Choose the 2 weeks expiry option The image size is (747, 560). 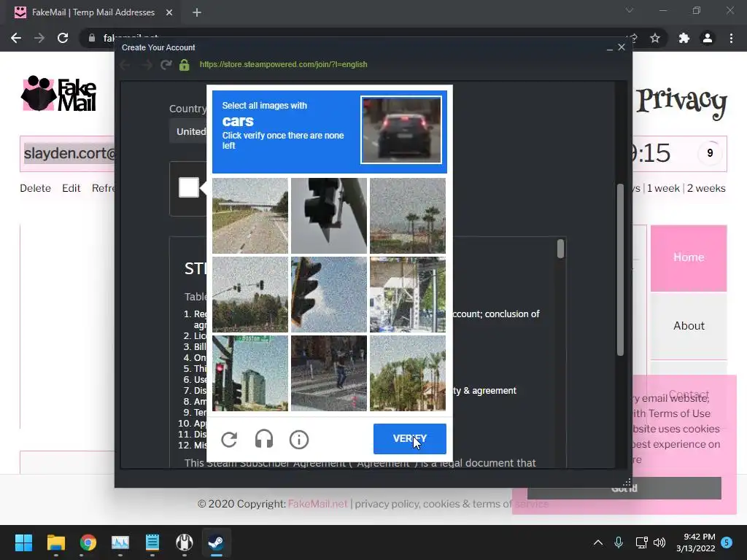(x=706, y=188)
